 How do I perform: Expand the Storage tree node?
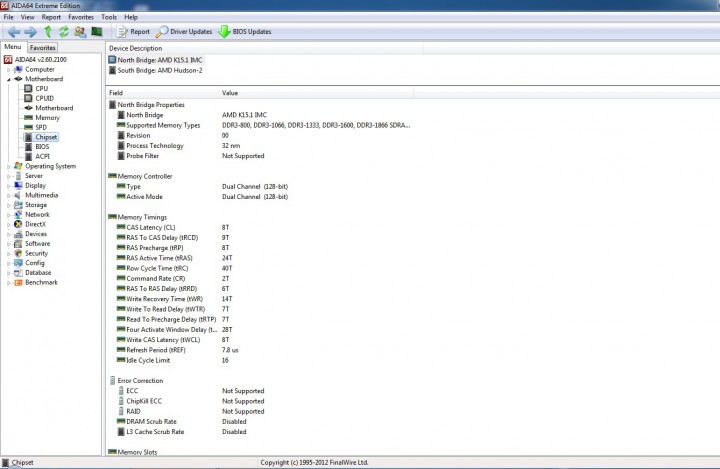8,205
